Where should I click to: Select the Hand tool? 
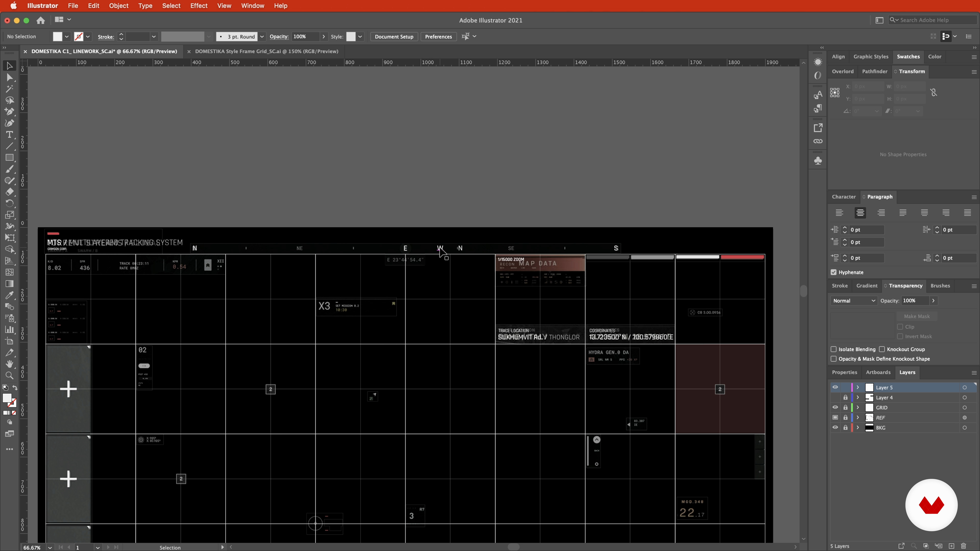(9, 364)
